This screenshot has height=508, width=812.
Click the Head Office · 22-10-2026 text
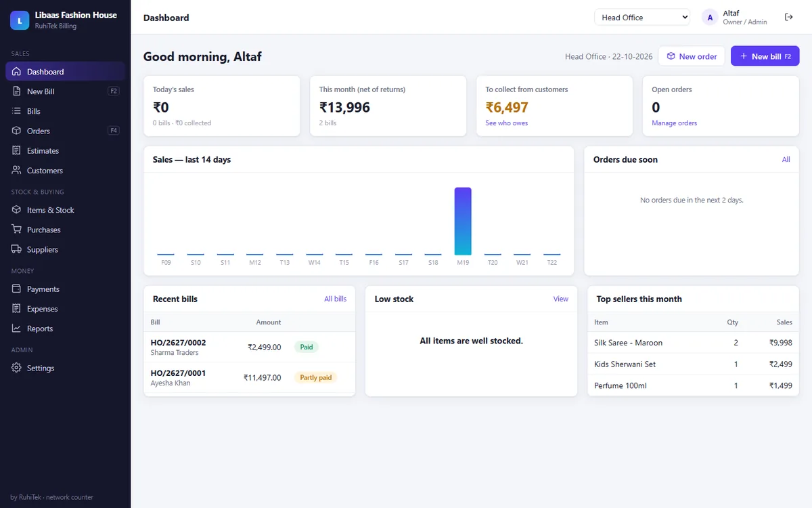pos(609,56)
